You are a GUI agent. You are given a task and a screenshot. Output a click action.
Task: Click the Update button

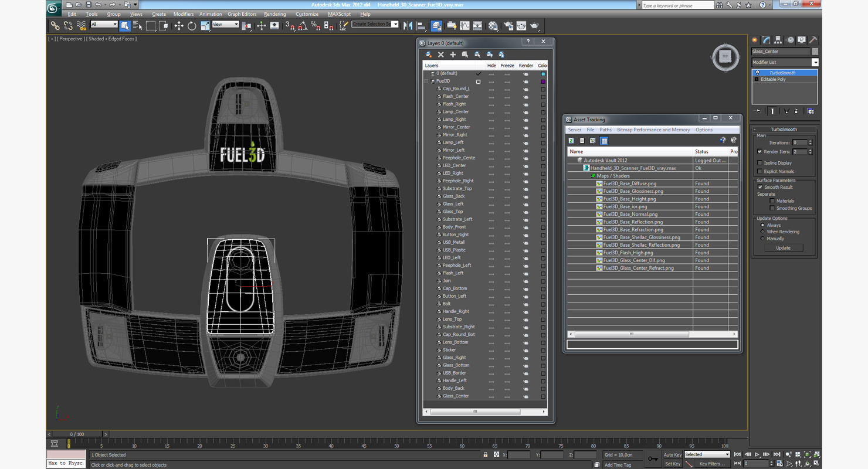click(783, 248)
